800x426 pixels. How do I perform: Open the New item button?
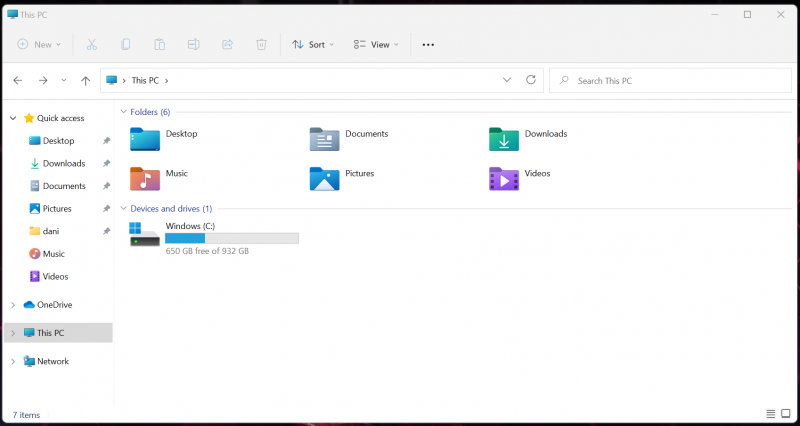coord(39,44)
